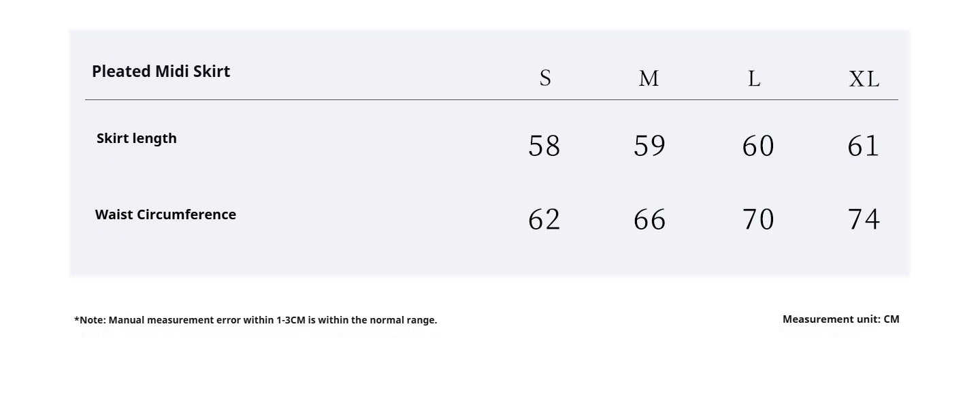Select the S size column header
Screen dimensions: 980x414
click(x=545, y=78)
